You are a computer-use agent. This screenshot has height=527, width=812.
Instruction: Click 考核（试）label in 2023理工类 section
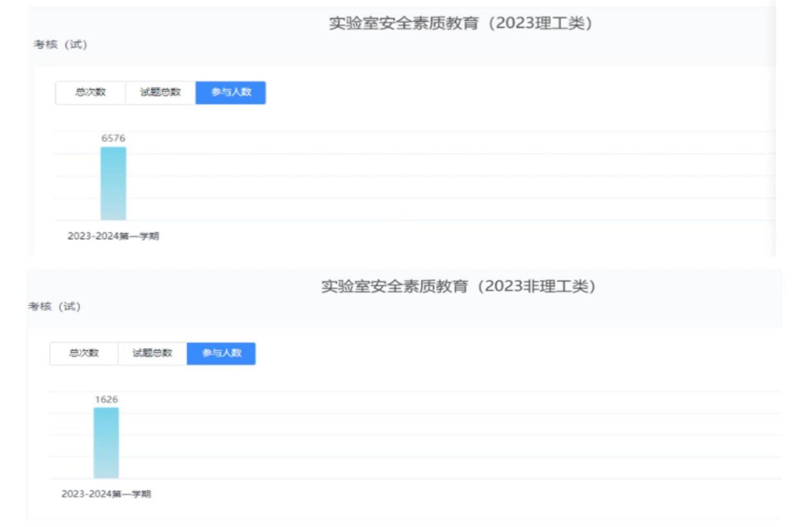pos(60,44)
